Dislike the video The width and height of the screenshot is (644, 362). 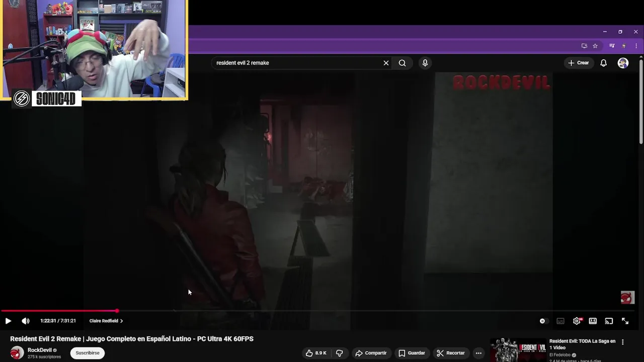point(339,353)
